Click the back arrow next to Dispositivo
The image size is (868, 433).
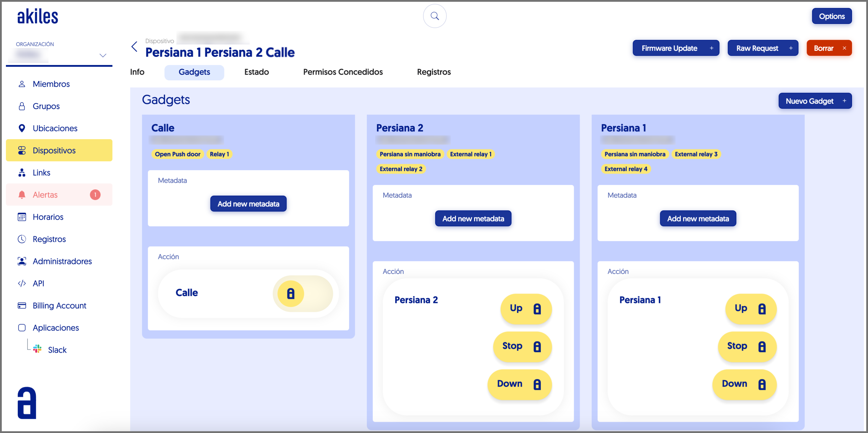point(135,47)
